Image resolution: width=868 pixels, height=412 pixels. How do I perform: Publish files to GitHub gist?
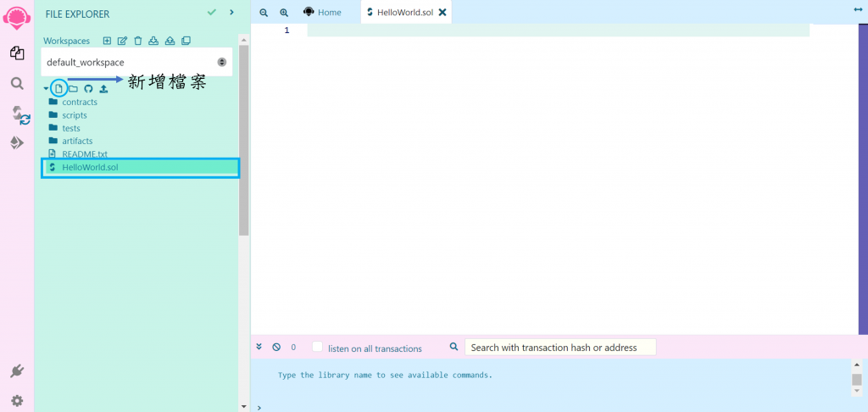[x=88, y=89]
